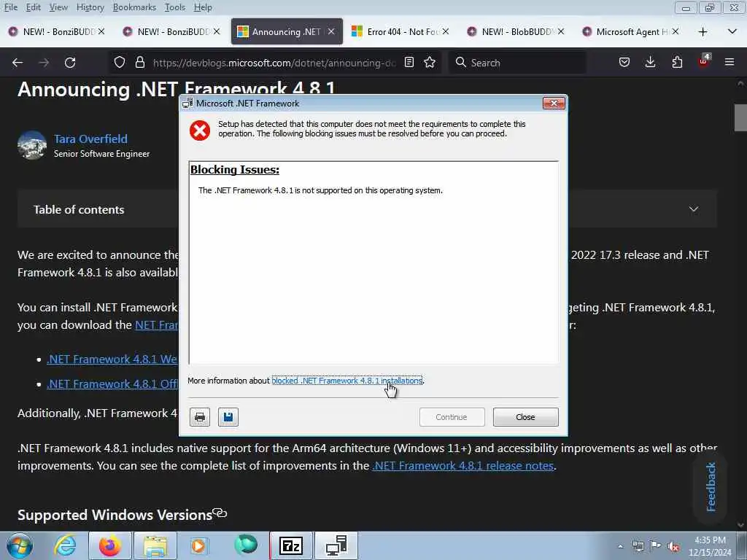
Task: Close the Error 404 tab
Action: tap(446, 31)
